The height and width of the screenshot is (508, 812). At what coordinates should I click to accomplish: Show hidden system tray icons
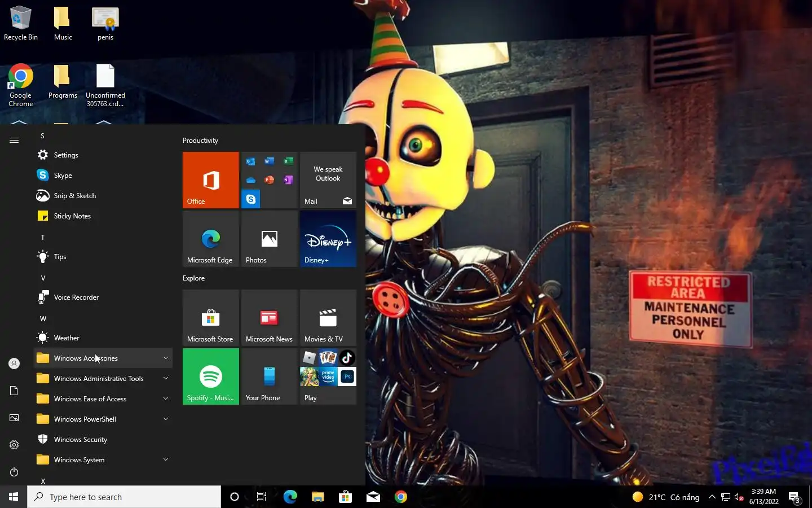click(712, 497)
